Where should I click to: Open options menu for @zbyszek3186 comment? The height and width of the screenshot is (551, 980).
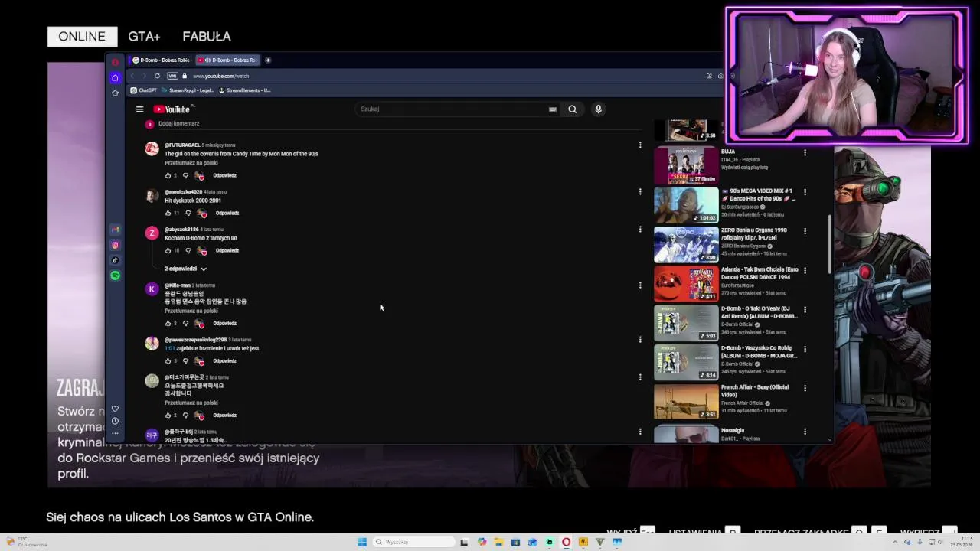pyautogui.click(x=640, y=229)
